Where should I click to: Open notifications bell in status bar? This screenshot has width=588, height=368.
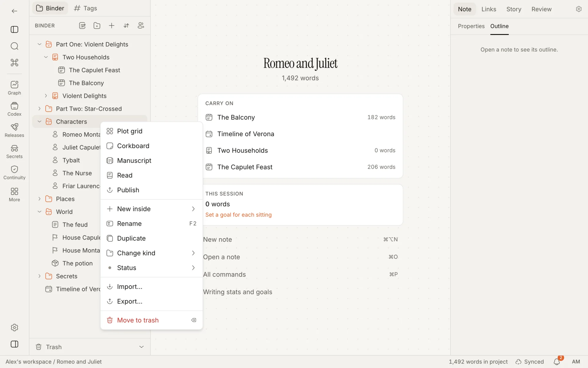(x=557, y=362)
